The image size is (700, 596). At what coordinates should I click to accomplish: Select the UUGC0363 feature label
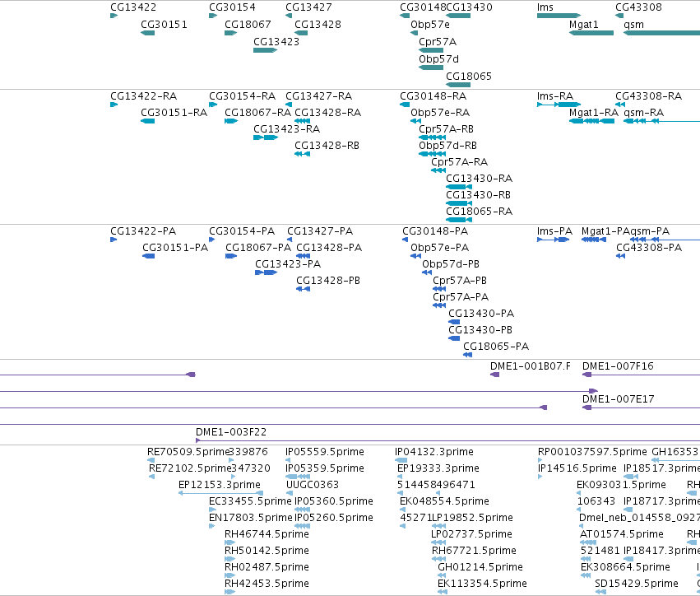point(313,485)
